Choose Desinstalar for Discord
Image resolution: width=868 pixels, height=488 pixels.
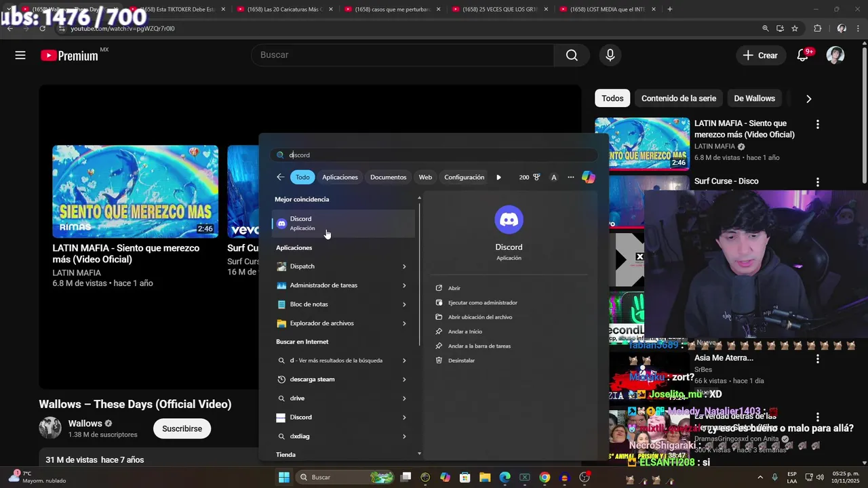point(455,361)
